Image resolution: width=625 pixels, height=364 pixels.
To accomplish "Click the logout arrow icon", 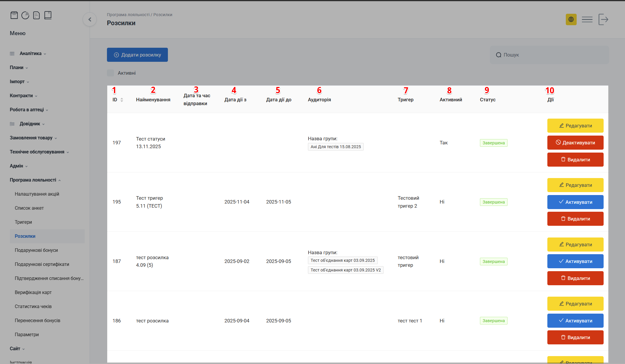I will pos(603,20).
